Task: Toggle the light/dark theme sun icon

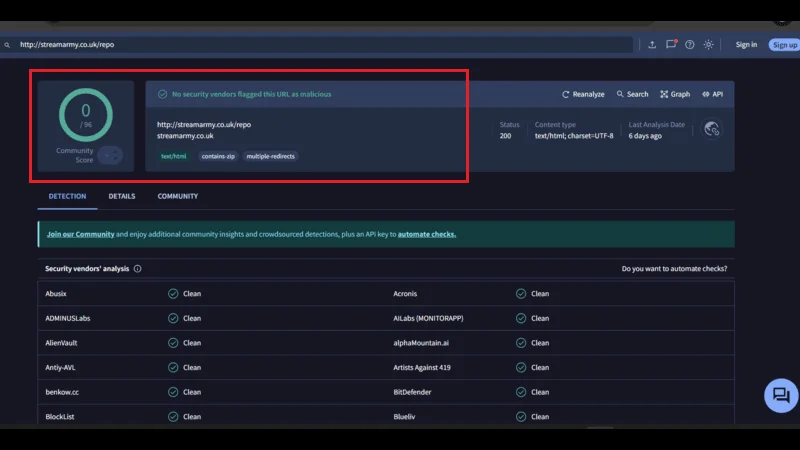Action: tap(709, 45)
